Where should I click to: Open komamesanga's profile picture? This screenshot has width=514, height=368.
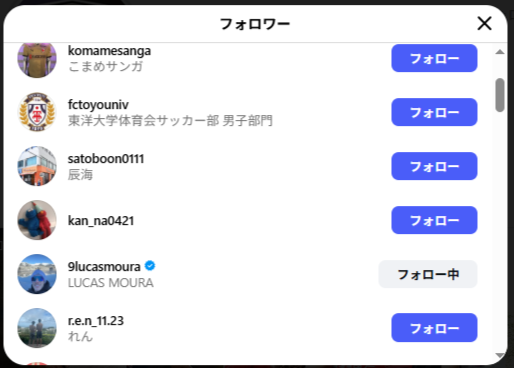37,60
